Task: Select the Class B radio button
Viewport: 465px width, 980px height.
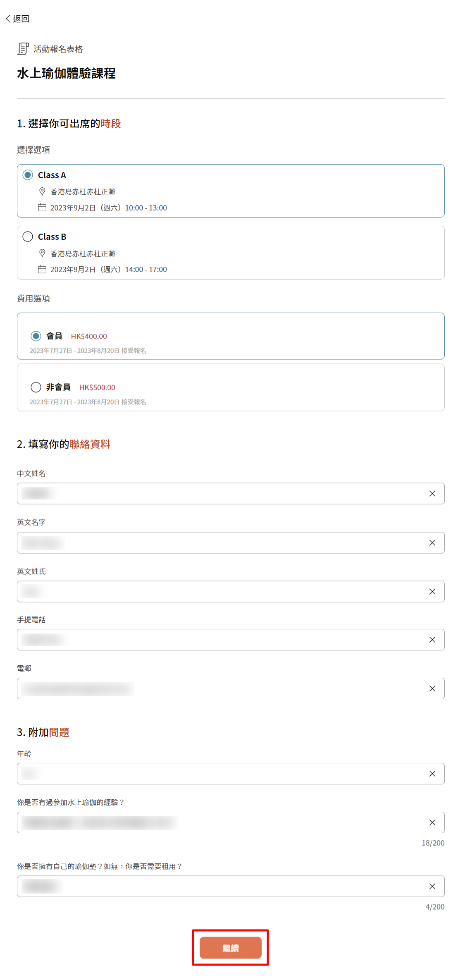Action: (x=28, y=237)
